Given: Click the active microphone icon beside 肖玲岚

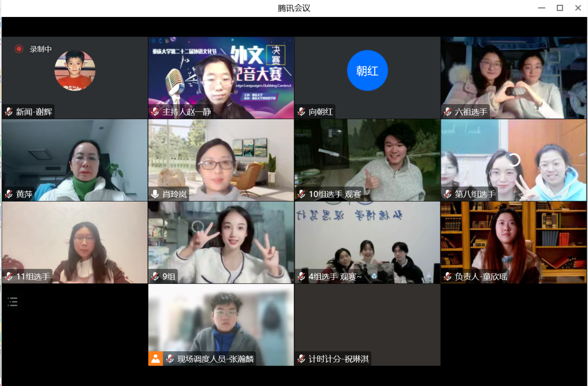Looking at the screenshot, I should (155, 194).
